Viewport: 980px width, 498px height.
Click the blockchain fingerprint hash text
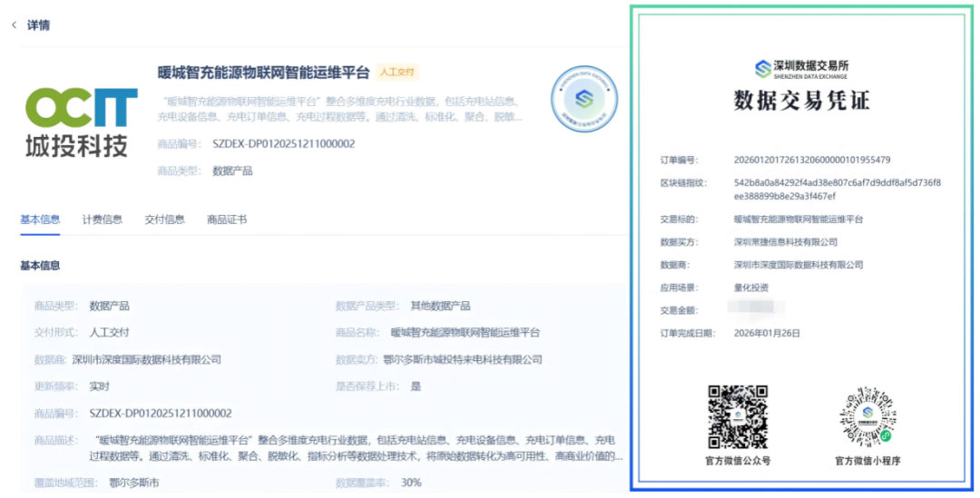[x=837, y=189]
